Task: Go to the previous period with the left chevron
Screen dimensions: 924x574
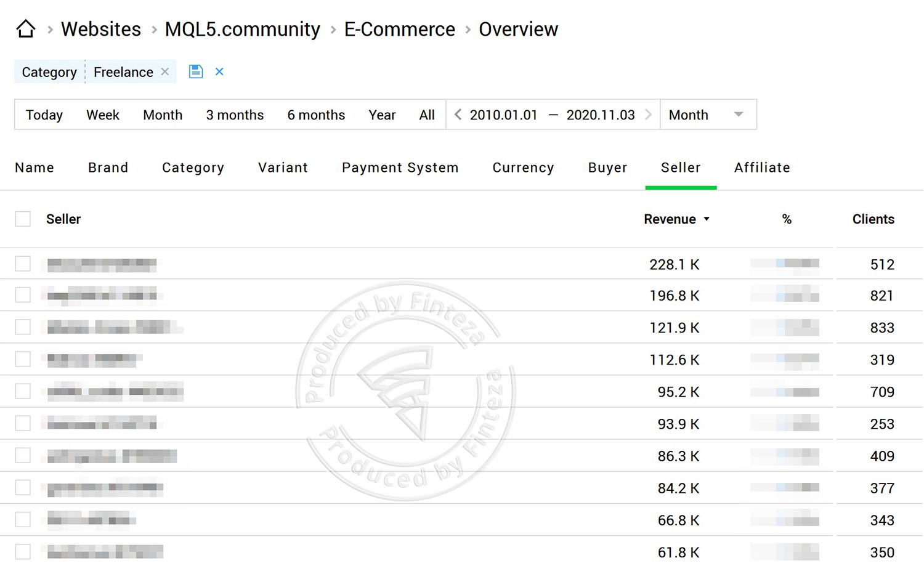Action: coord(457,115)
